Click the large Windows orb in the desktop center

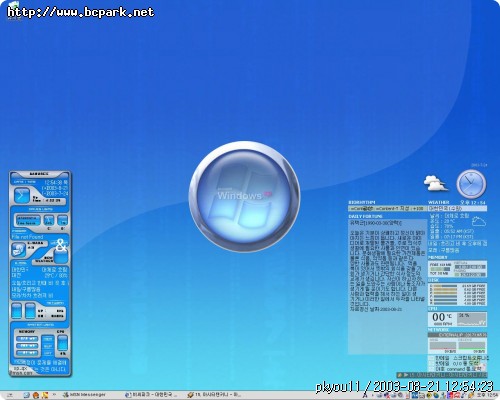(244, 197)
